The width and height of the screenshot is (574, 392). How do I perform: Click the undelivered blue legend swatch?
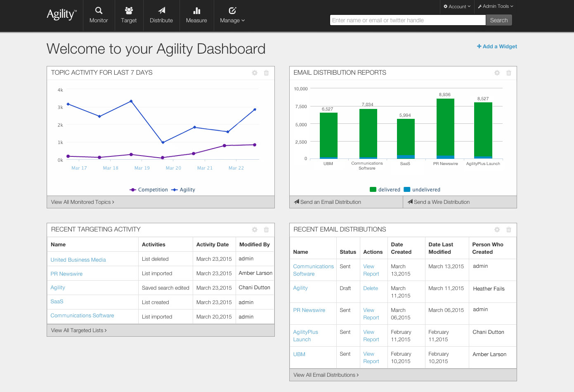point(407,190)
